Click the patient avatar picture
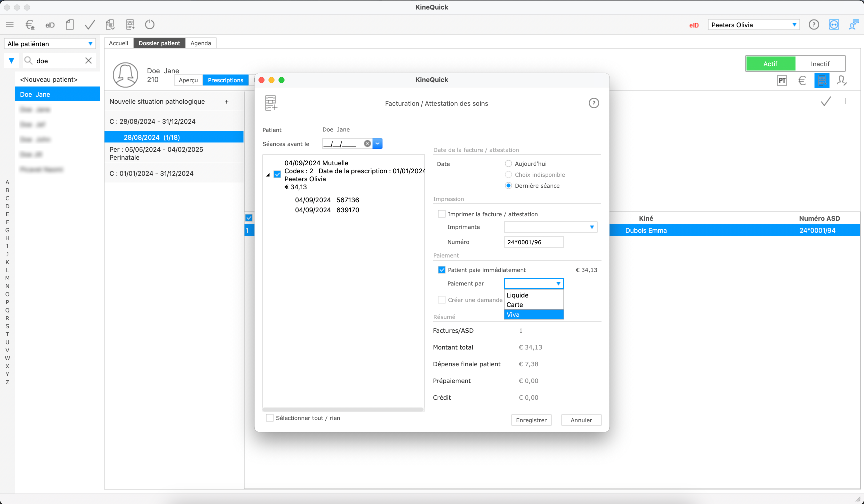864x504 pixels. click(x=125, y=75)
